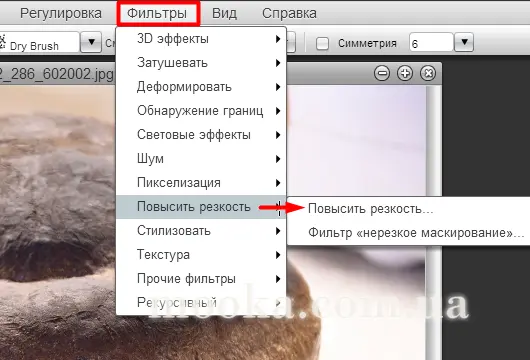Close the image window with X icon
The width and height of the screenshot is (530, 360).
[x=428, y=73]
